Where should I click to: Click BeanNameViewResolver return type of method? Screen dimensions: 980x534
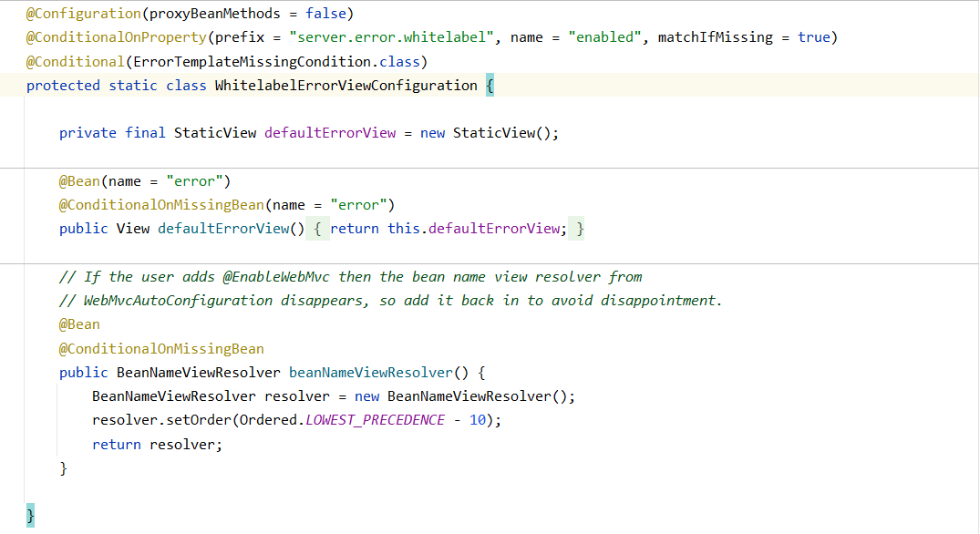coord(199,372)
